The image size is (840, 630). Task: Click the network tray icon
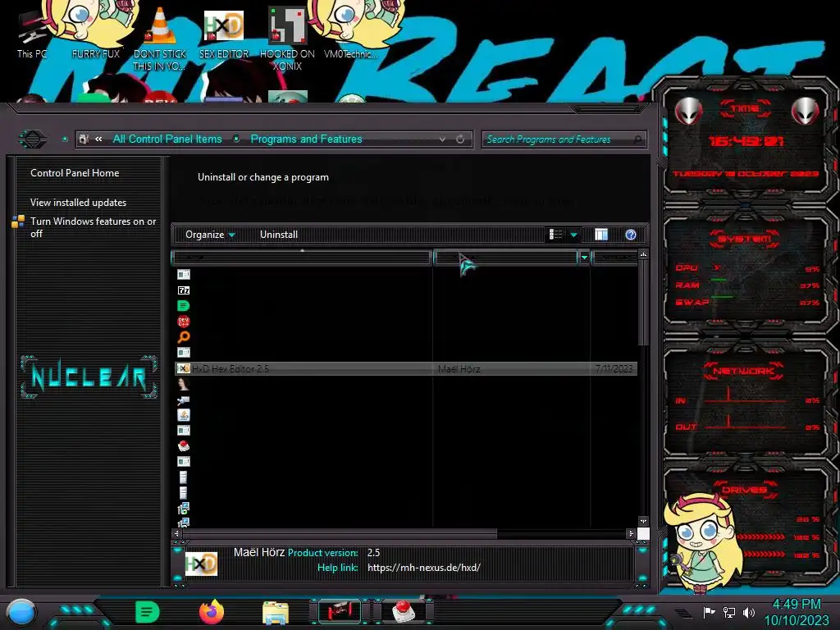point(728,612)
